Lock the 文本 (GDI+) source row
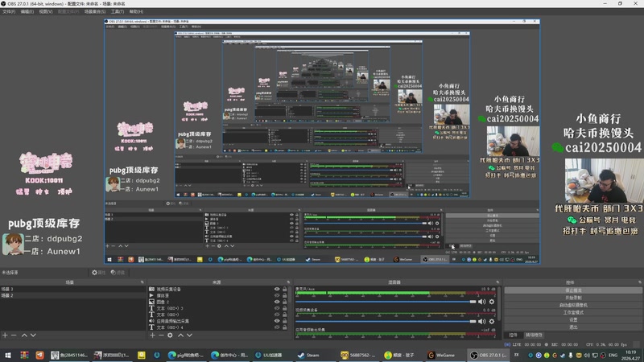The width and height of the screenshot is (644, 362). pos(285,315)
